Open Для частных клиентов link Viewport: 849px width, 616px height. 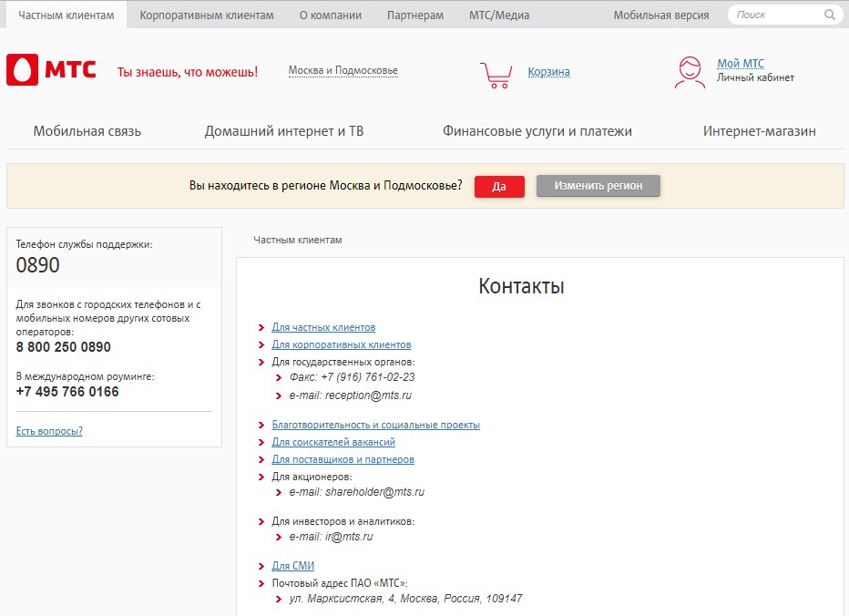pyautogui.click(x=323, y=327)
